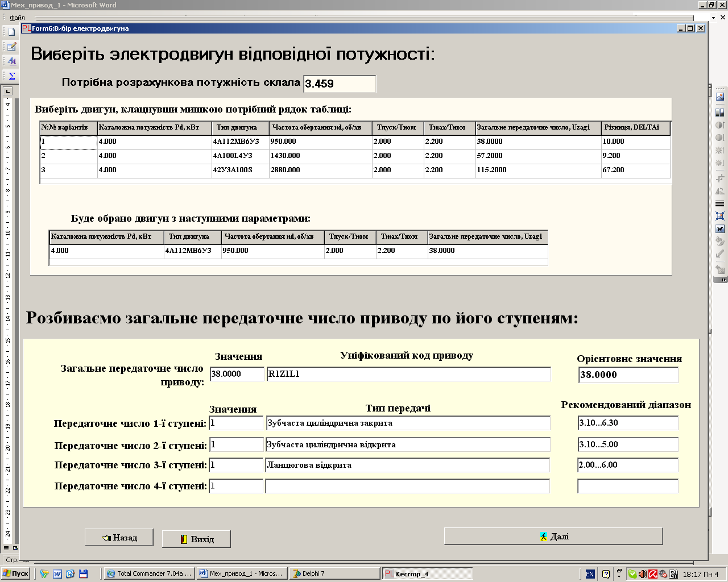Click the power value field 3.459
The width and height of the screenshot is (728, 582).
pyautogui.click(x=340, y=84)
